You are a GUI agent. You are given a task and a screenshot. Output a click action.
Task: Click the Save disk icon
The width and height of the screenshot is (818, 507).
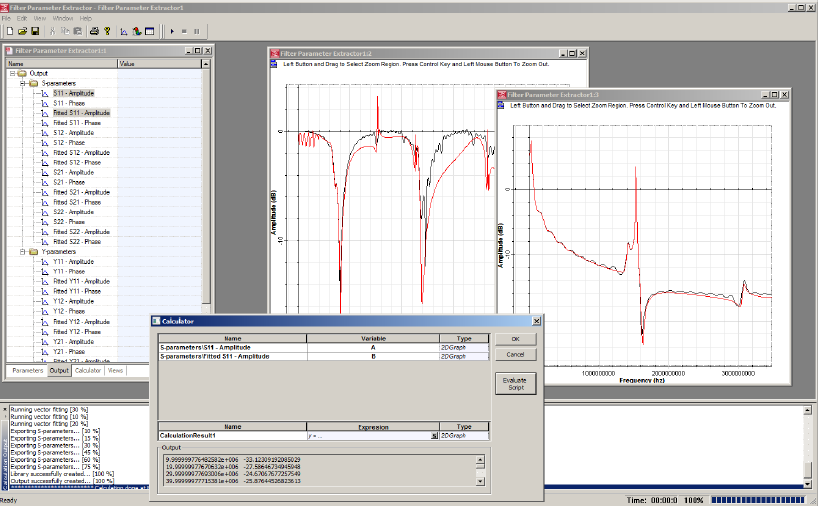pyautogui.click(x=35, y=31)
